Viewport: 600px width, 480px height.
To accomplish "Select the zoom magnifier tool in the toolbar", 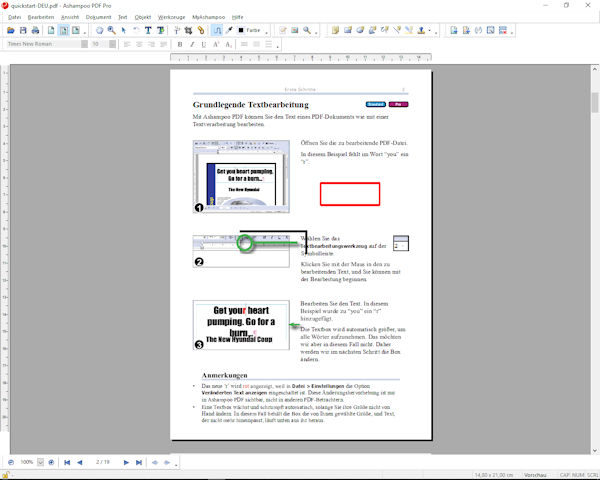I will 112,30.
